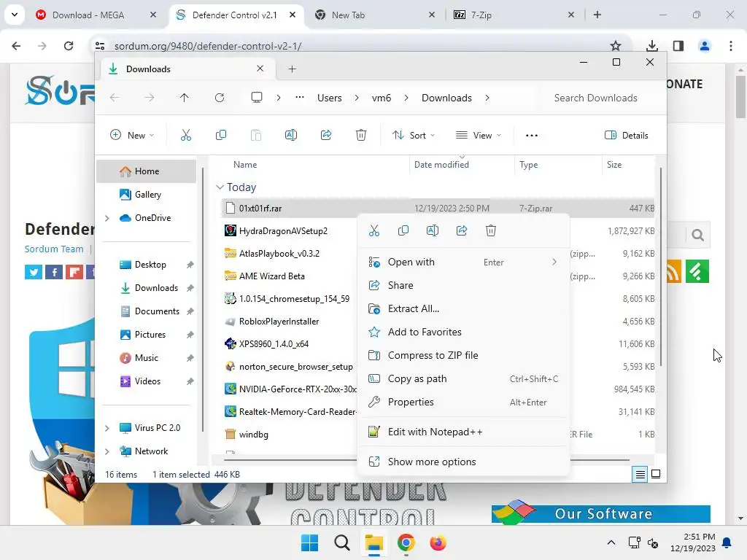This screenshot has width=747, height=560.
Task: Click the Chrome address bar URL
Action: [x=208, y=46]
